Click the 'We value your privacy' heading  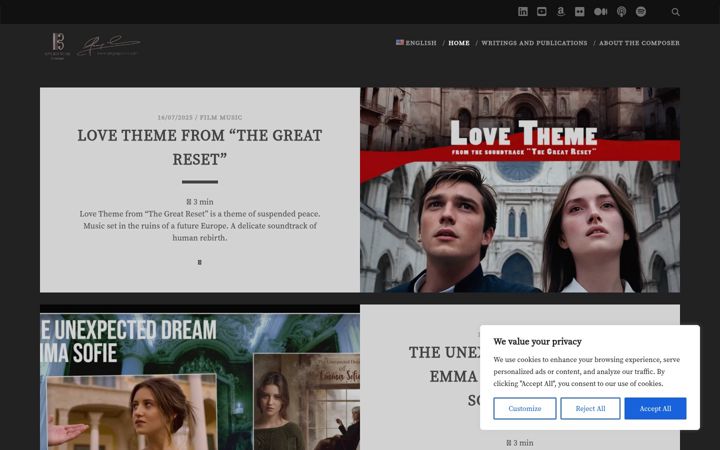537,342
